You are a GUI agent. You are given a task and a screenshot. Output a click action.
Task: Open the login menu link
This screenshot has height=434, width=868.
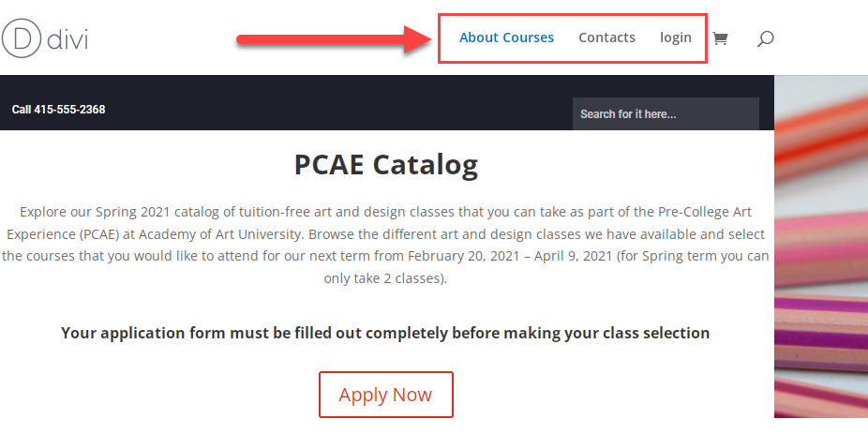coord(675,37)
